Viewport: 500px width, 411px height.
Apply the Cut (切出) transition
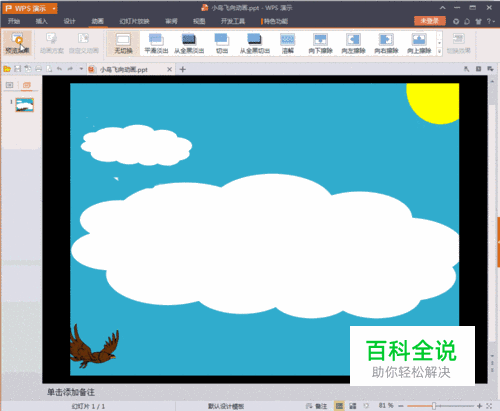tap(222, 43)
